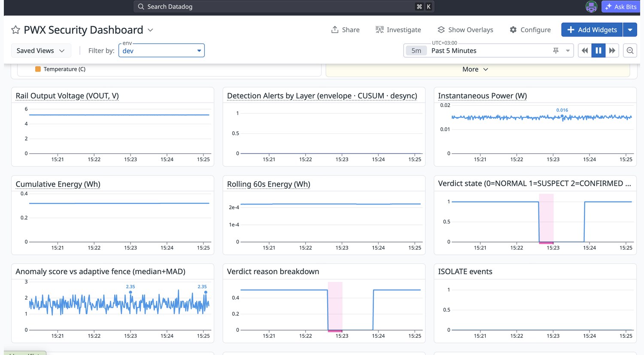The image size is (644, 355).
Task: Step the time frame forward
Action: [612, 51]
